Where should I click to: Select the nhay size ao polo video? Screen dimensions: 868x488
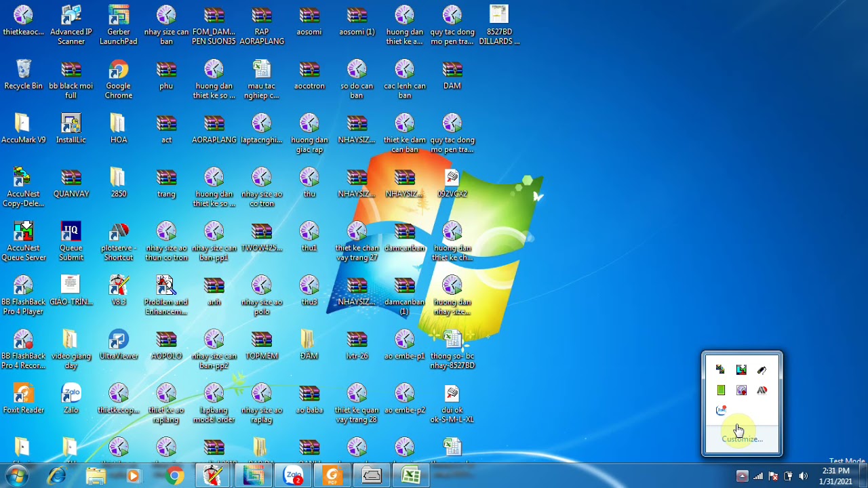pos(262,296)
